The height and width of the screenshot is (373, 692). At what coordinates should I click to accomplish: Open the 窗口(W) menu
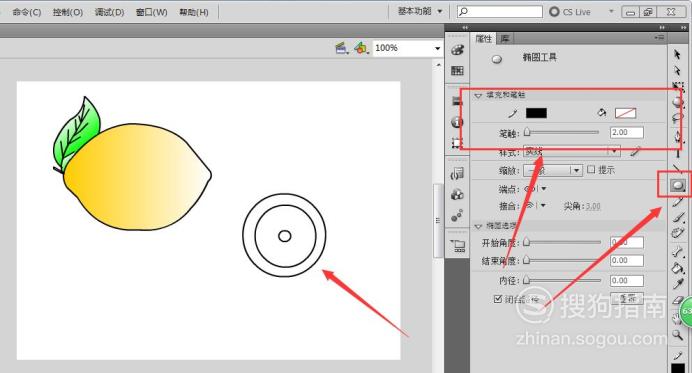(x=151, y=12)
